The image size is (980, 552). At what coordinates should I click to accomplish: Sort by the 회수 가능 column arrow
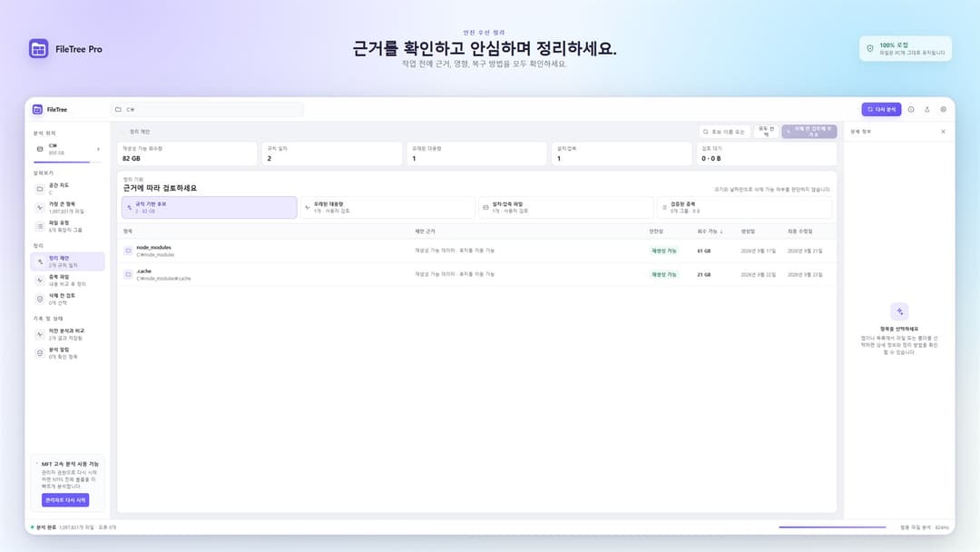[721, 232]
